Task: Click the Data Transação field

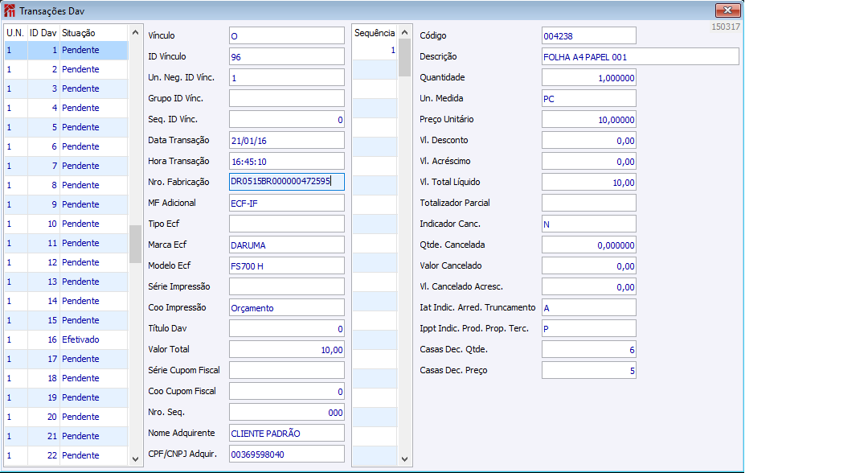Action: pyautogui.click(x=287, y=140)
